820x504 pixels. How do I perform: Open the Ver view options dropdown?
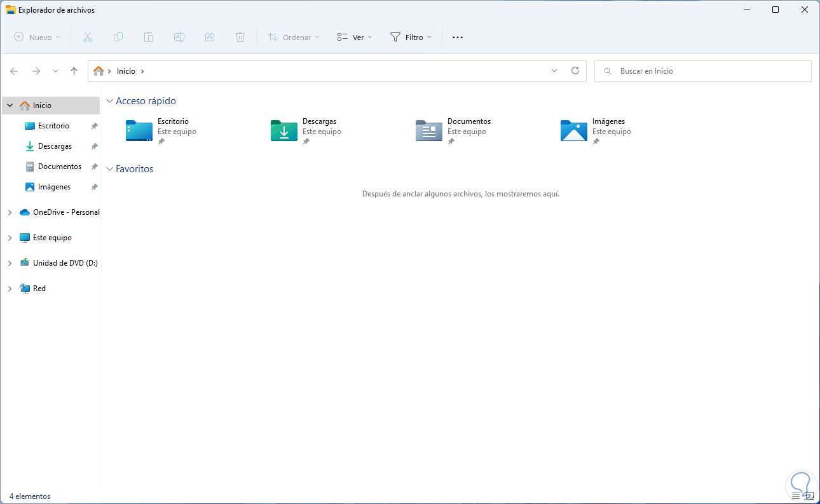point(355,37)
